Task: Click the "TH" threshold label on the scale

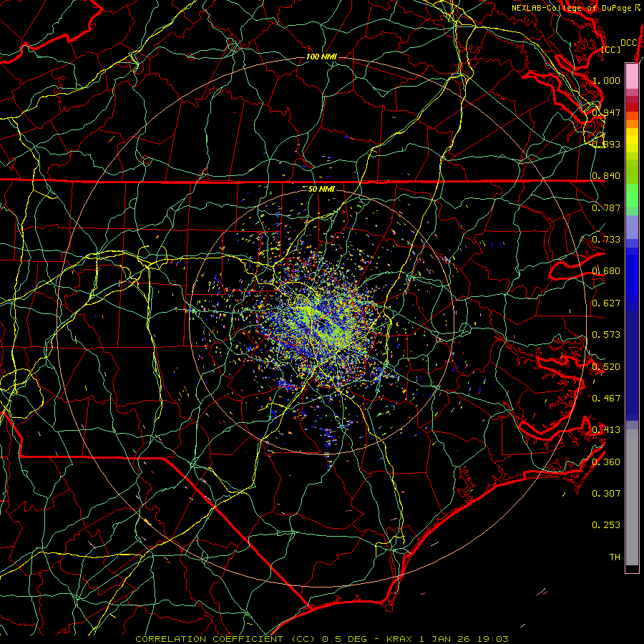Action: pos(615,557)
